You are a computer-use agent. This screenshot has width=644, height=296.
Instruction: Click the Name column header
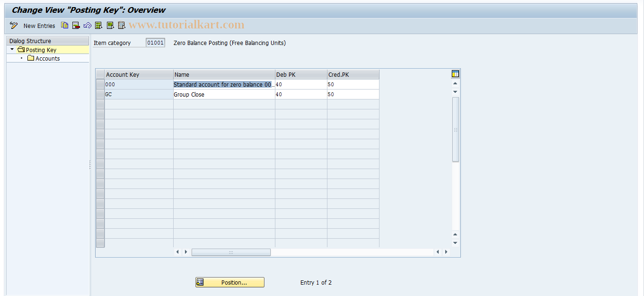pos(224,74)
